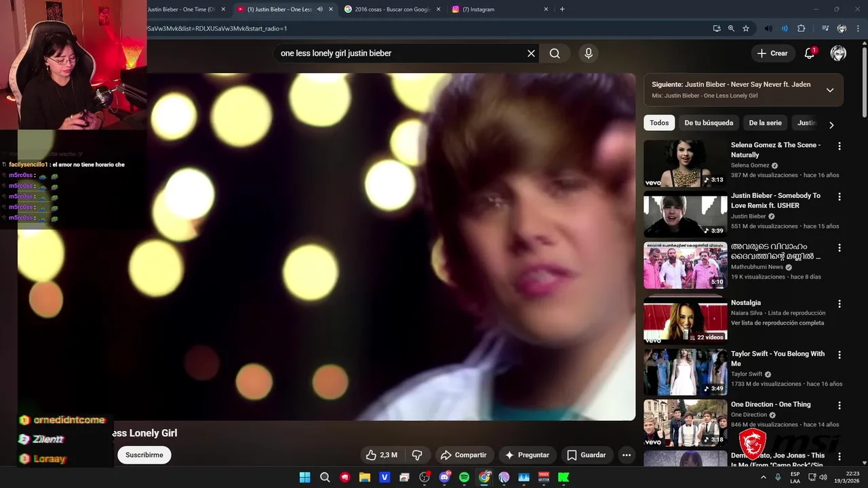
Task: Open options for Selena Gomez Naturally video
Action: click(840, 146)
